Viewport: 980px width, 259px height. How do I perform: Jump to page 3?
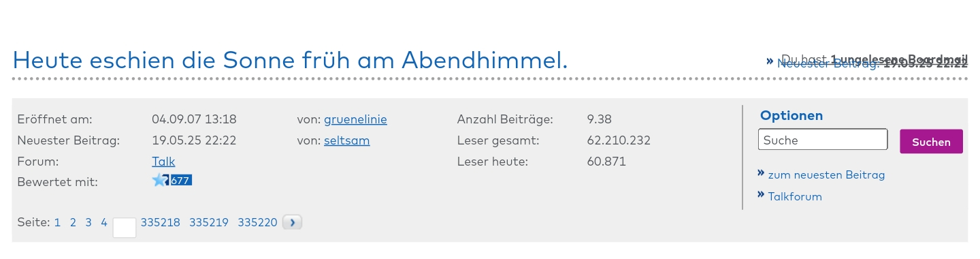88,222
